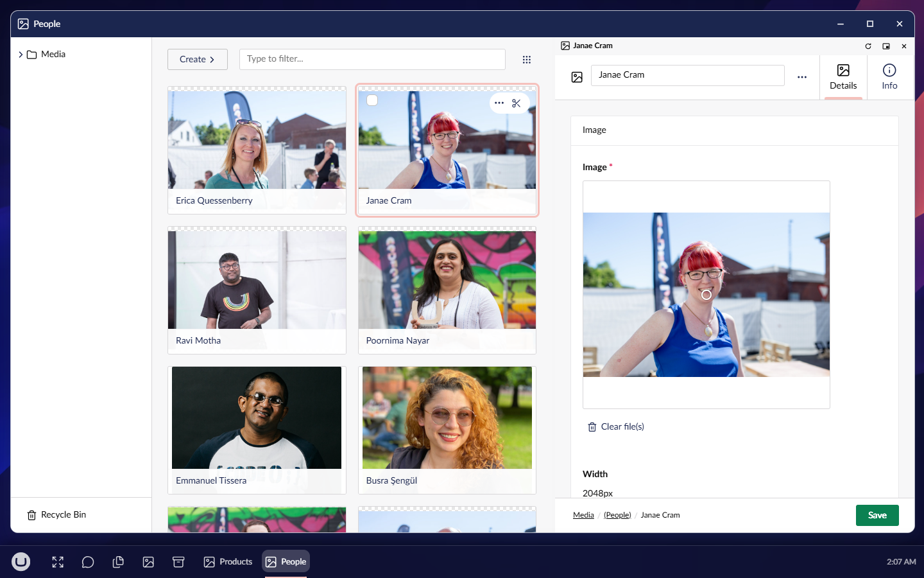Click the refresh icon in Janae Cram panel
The image size is (924, 578).
pos(868,46)
